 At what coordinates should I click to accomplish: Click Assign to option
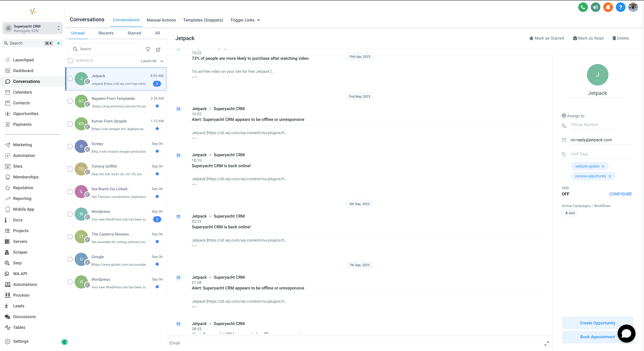(573, 116)
